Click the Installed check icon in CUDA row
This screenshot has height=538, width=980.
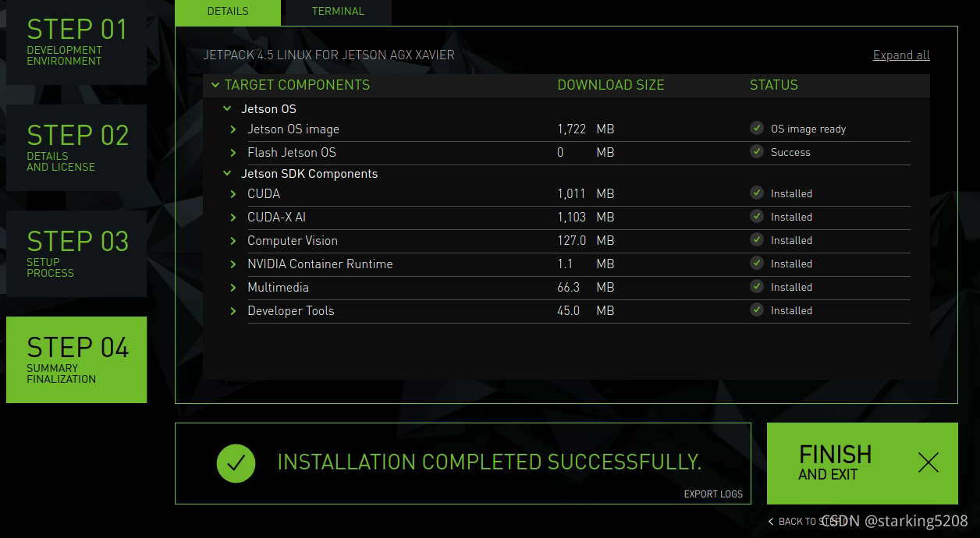click(756, 193)
